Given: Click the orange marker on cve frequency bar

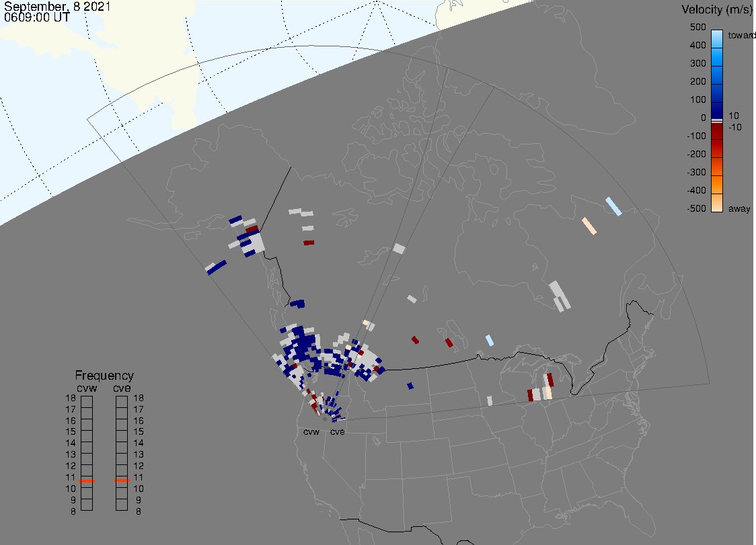Looking at the screenshot, I should click(122, 481).
